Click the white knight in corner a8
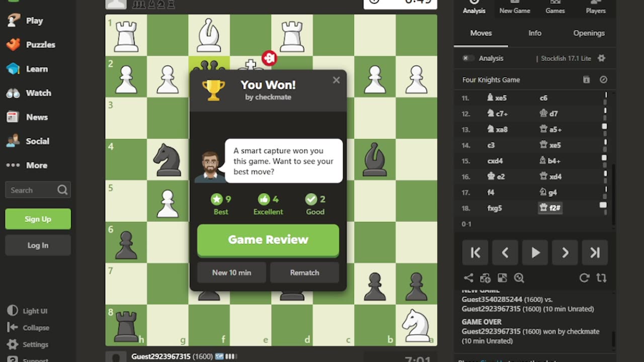The width and height of the screenshot is (644, 362). [416, 325]
